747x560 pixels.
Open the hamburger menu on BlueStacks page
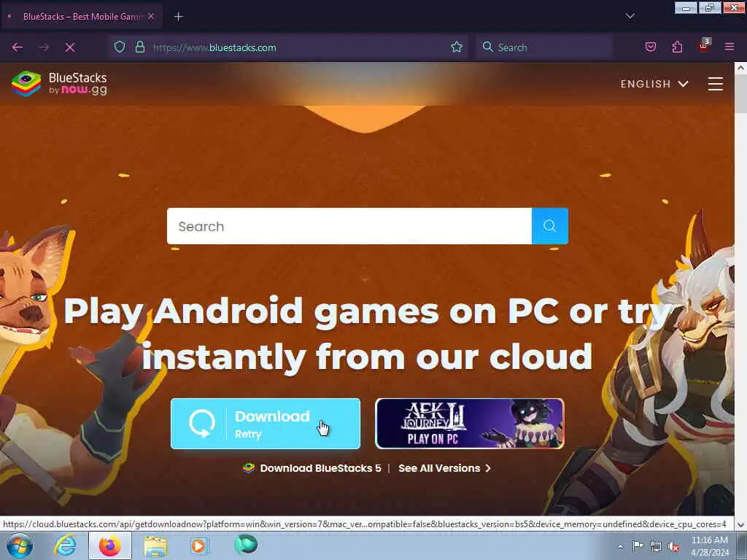click(715, 84)
